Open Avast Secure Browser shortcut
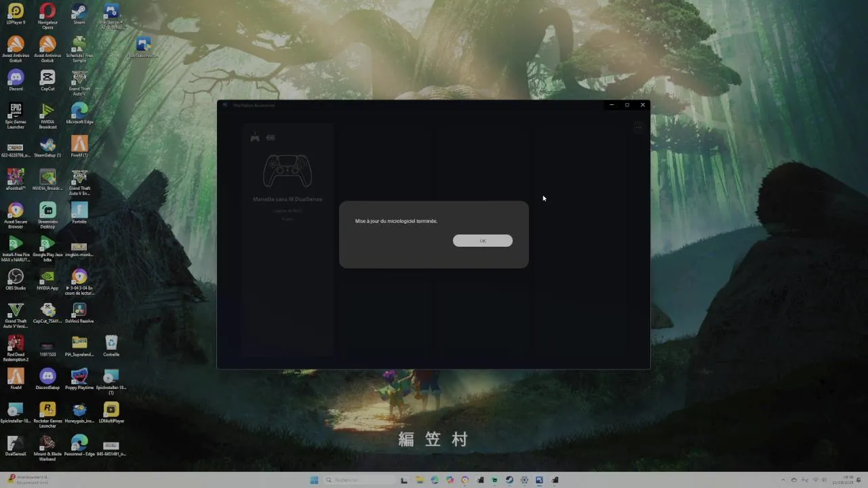The image size is (868, 488). coord(16,216)
